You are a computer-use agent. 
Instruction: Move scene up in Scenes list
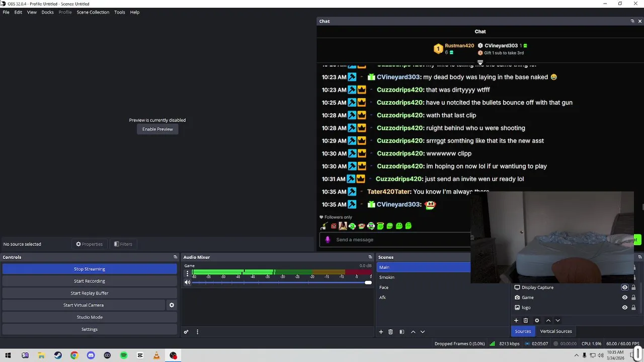coord(413,332)
